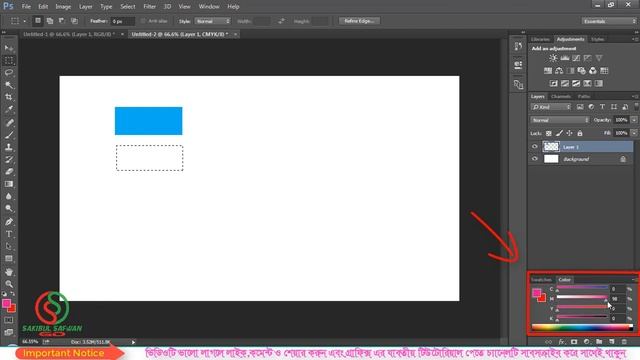The width and height of the screenshot is (640, 360).
Task: Choose Add to selection mode
Action: [x=50, y=21]
